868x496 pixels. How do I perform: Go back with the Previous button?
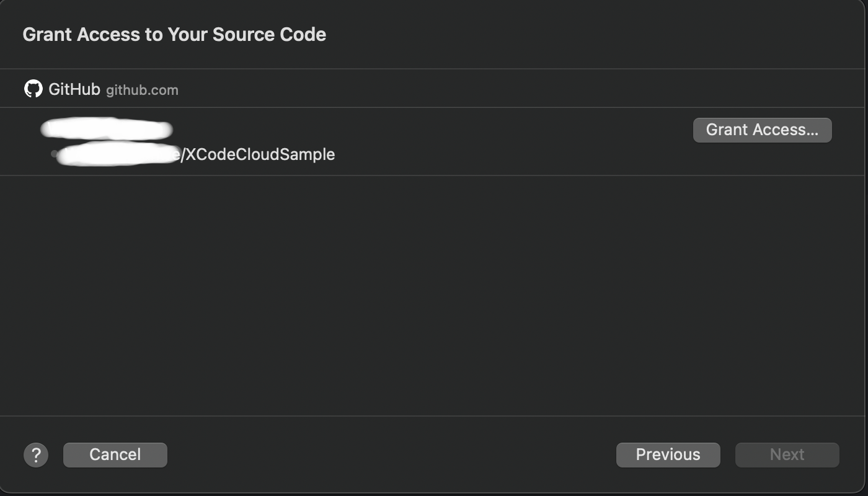point(668,455)
